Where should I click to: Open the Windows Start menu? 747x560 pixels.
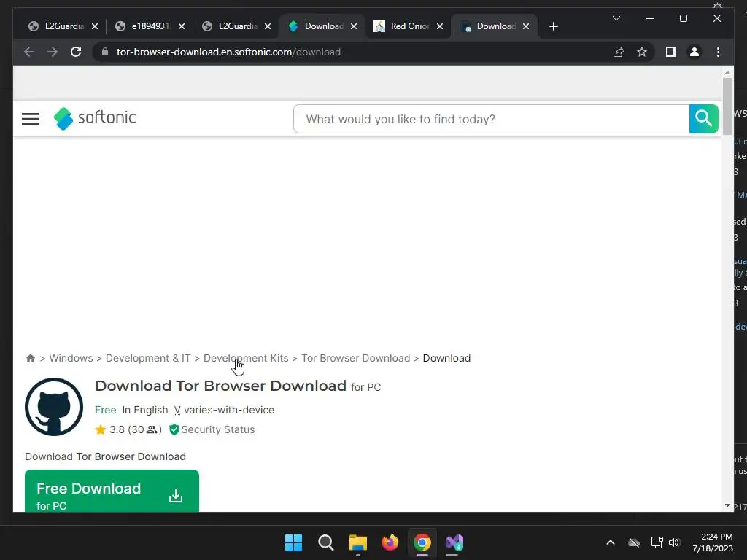click(x=293, y=542)
